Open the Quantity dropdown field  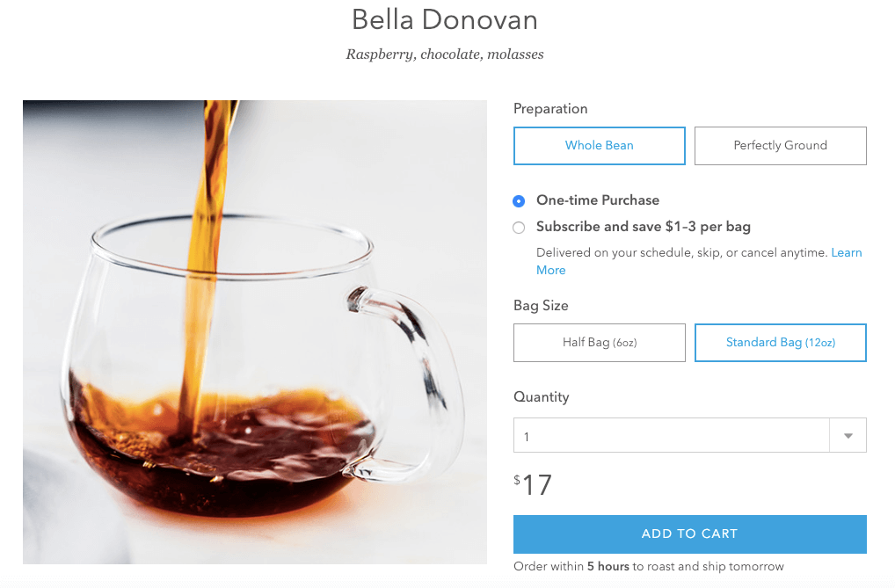tap(689, 435)
